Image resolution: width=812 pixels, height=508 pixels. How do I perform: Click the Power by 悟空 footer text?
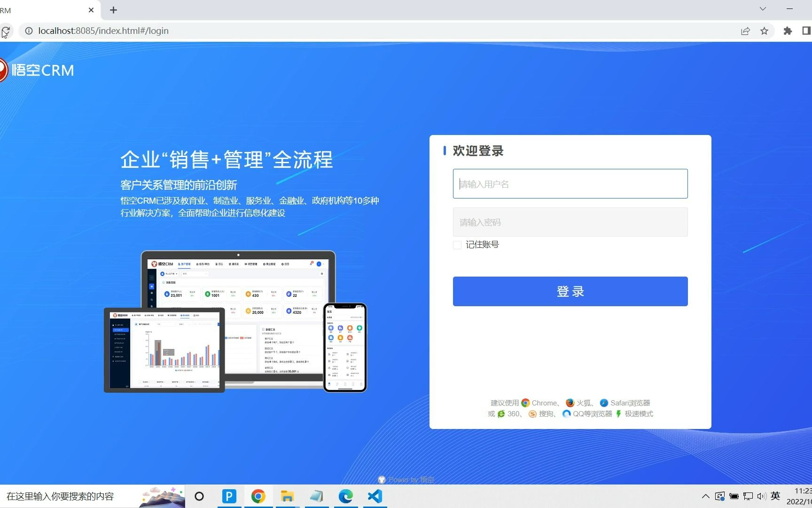411,480
